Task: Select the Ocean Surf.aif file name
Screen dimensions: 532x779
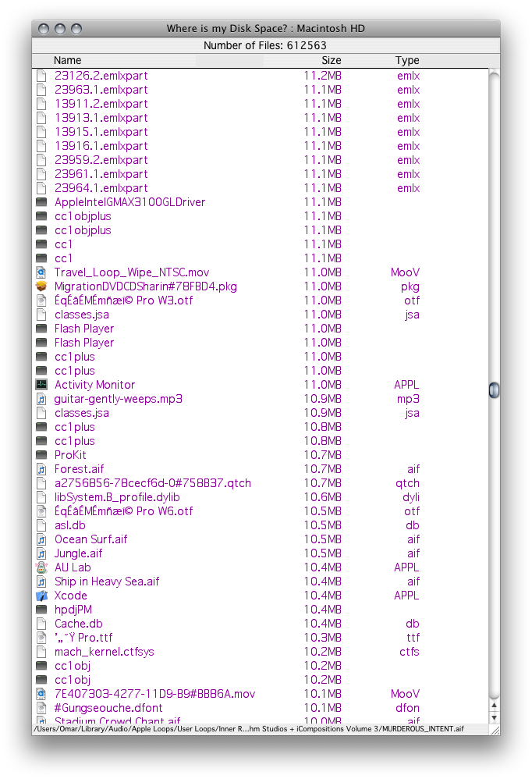Action: pos(90,539)
